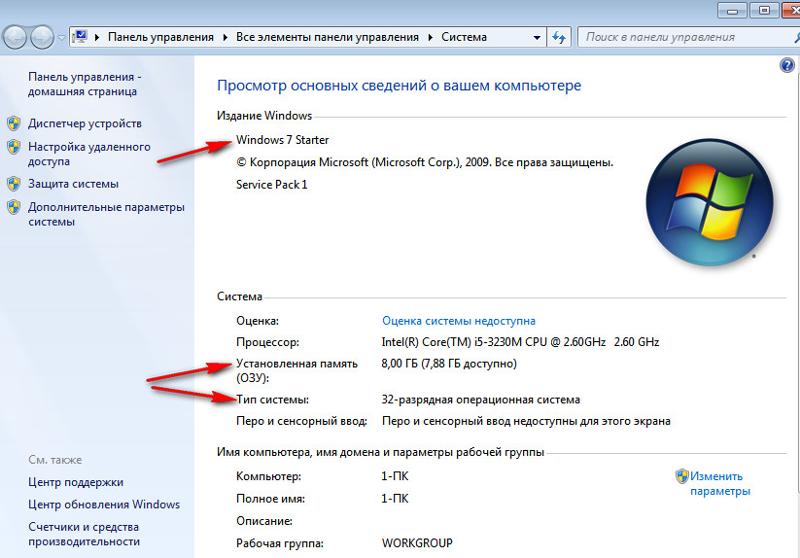Open Диспетчер устройств link
The image size is (800, 558).
click(x=85, y=123)
